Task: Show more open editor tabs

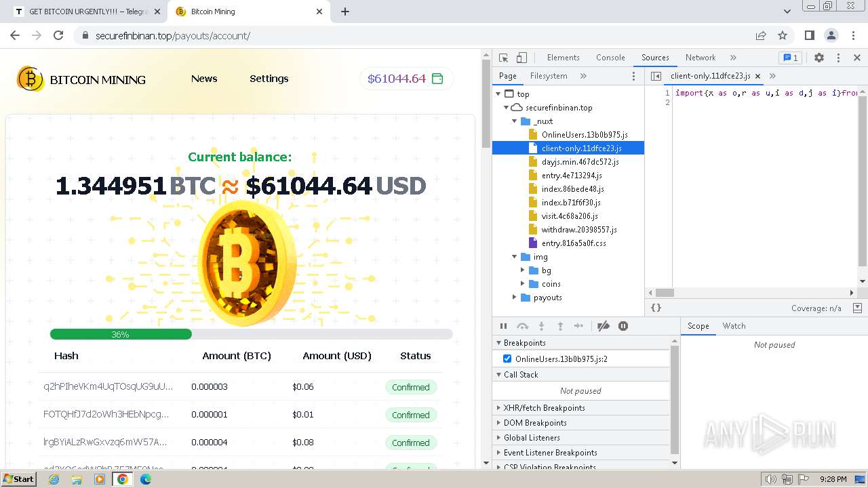Action: (772, 76)
